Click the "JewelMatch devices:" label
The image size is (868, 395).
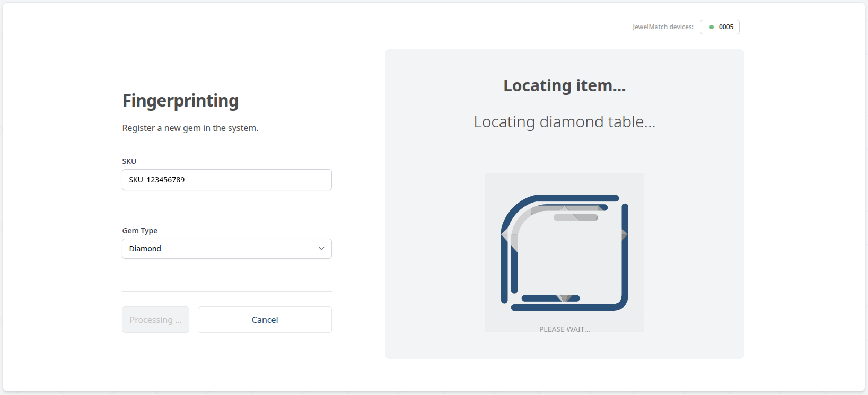click(x=662, y=27)
